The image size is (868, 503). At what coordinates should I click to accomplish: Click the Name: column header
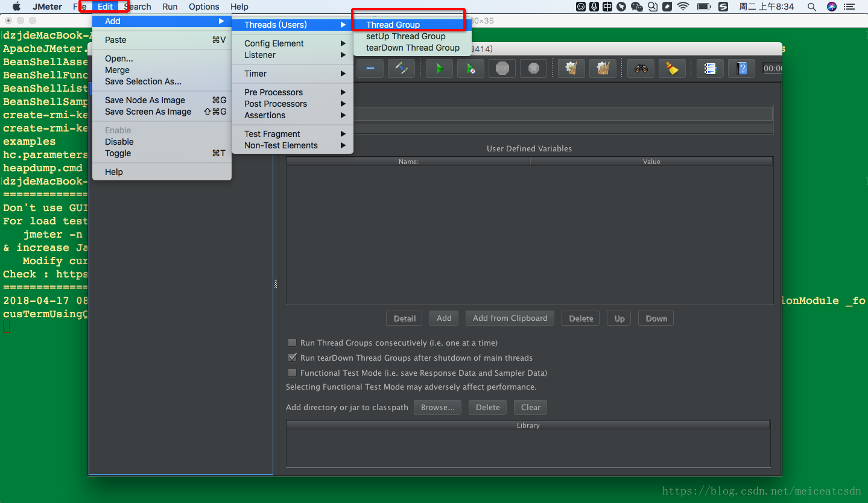pyautogui.click(x=408, y=162)
